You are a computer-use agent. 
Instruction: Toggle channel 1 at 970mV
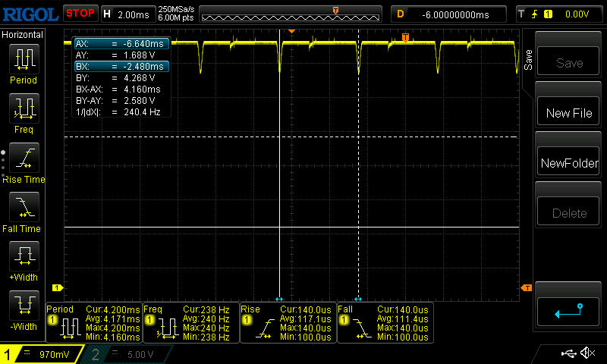(38, 353)
